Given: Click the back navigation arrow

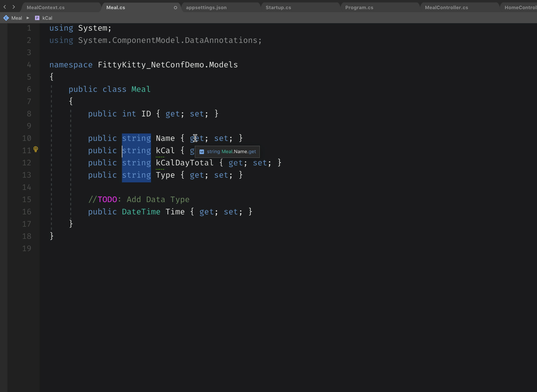Looking at the screenshot, I should tap(5, 7).
